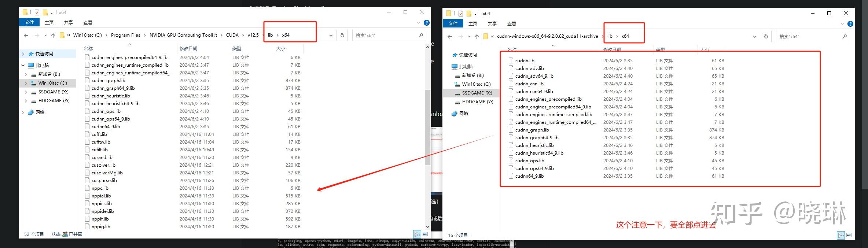The width and height of the screenshot is (868, 248).
Task: Select 新加卷 (B:) in the cudnn sidebar
Action: coord(473,75)
